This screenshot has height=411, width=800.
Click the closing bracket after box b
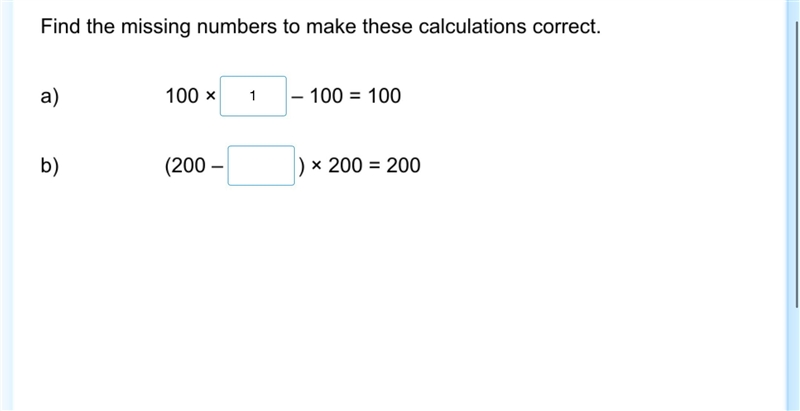(302, 166)
